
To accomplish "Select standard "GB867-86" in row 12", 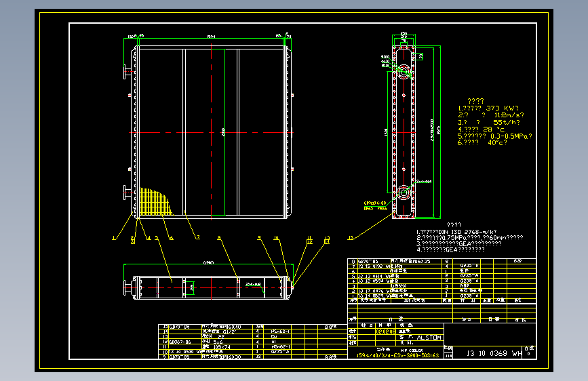I will pos(180,342).
